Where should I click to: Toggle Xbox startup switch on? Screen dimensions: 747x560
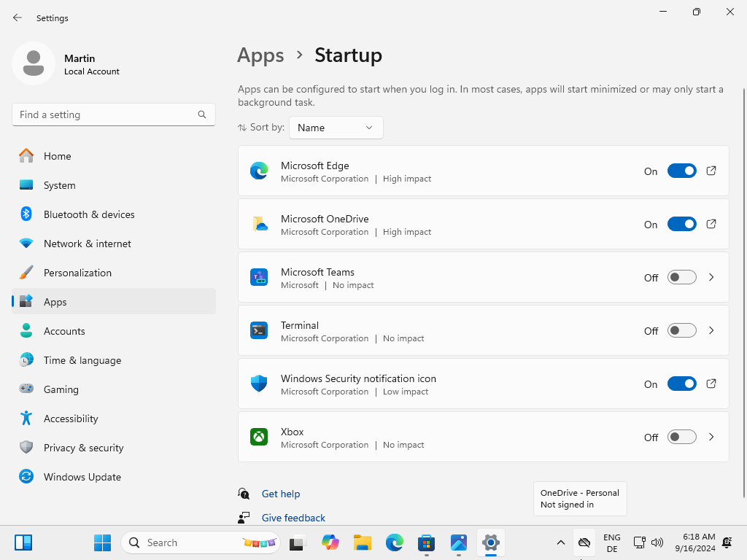(x=681, y=437)
